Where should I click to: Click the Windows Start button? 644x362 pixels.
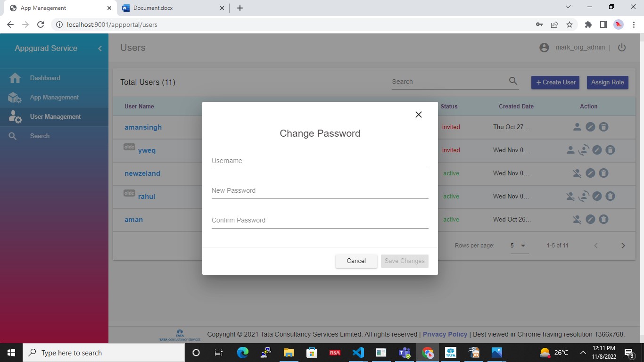coord(11,353)
